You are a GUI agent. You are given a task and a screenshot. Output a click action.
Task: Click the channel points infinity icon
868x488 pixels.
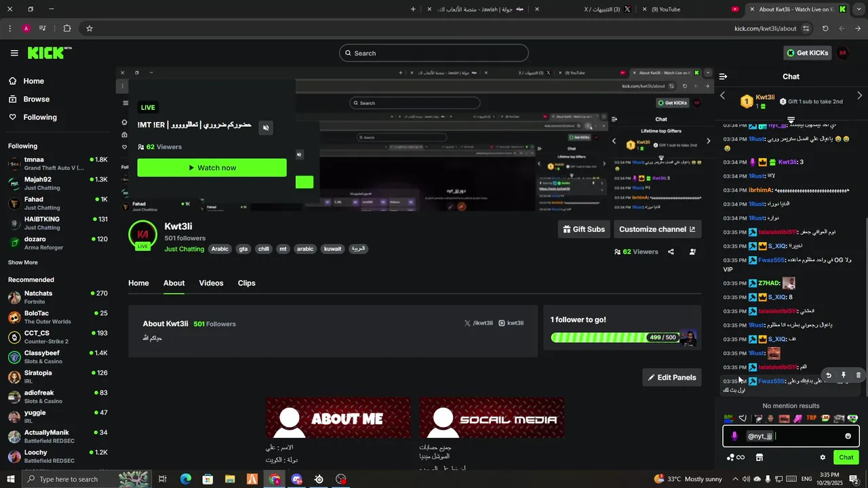tap(736, 457)
